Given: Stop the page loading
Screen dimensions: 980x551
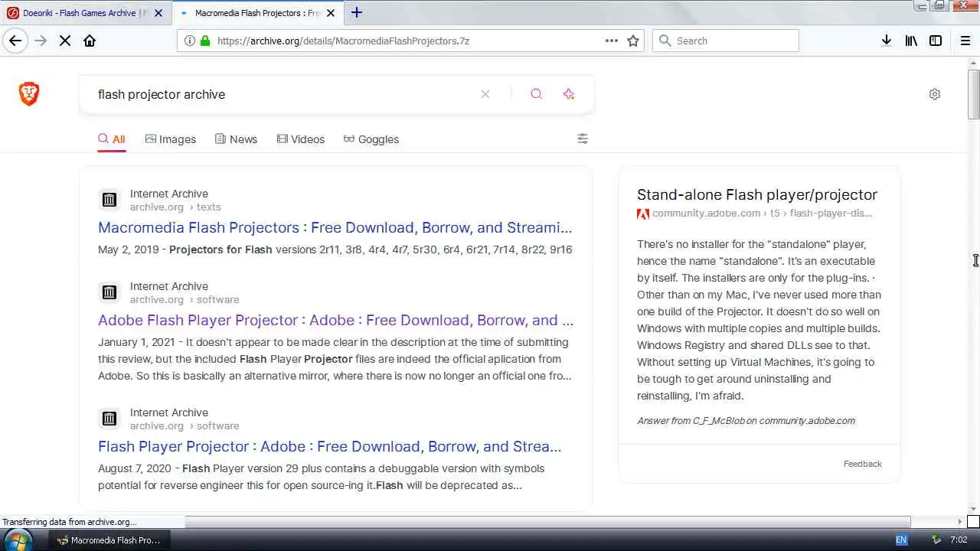Looking at the screenshot, I should pyautogui.click(x=65, y=41).
